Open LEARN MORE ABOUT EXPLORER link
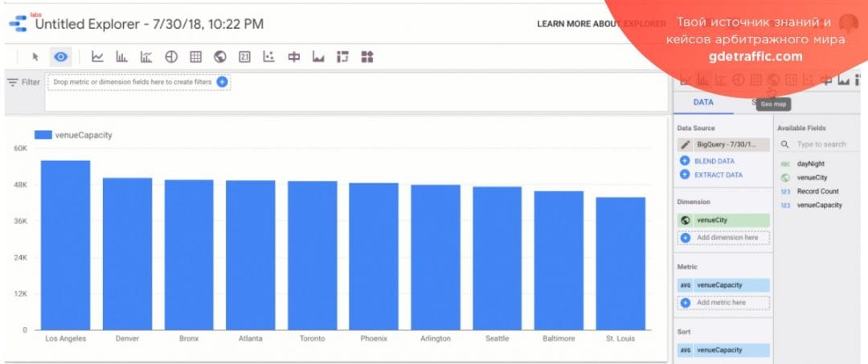The image size is (868, 364). coord(601,24)
